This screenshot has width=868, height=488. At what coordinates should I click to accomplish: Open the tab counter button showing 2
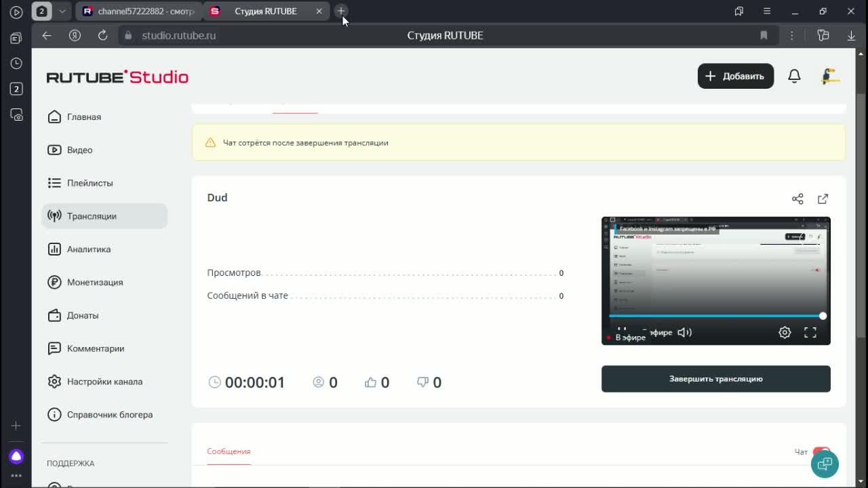click(42, 11)
